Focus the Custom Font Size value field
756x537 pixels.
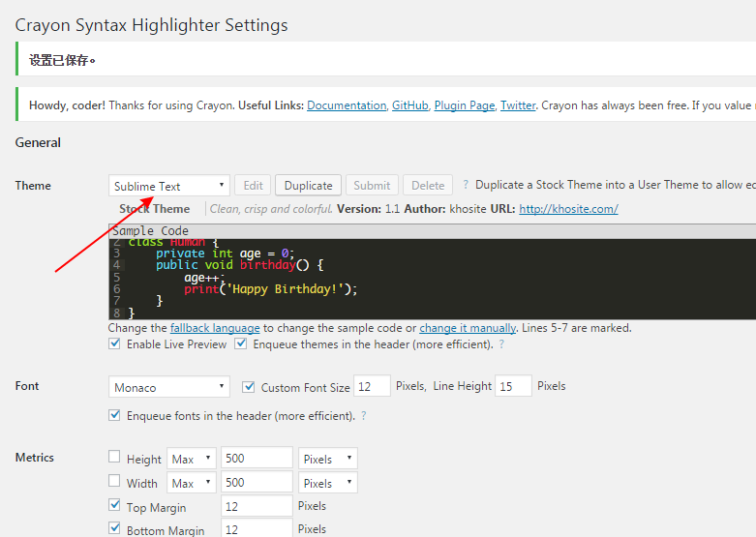[x=372, y=386]
